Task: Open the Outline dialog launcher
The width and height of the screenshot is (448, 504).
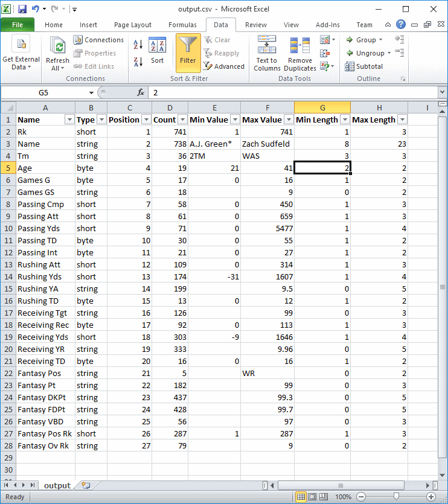Action: tap(403, 78)
